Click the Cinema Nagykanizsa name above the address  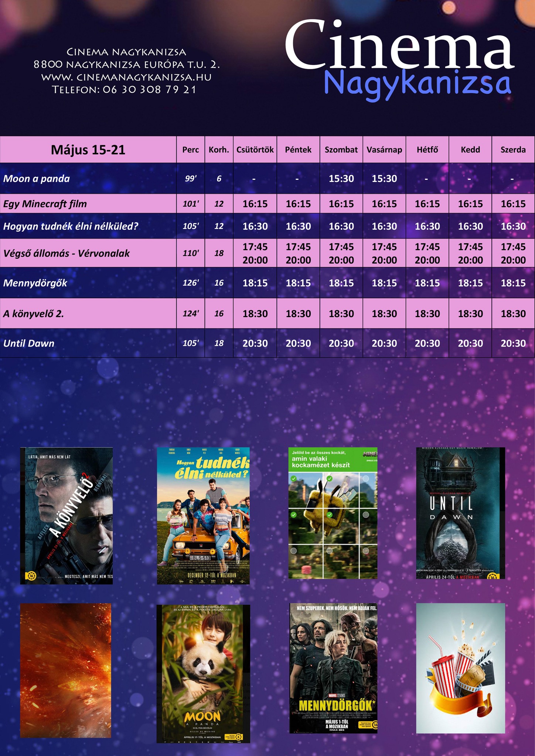(126, 52)
